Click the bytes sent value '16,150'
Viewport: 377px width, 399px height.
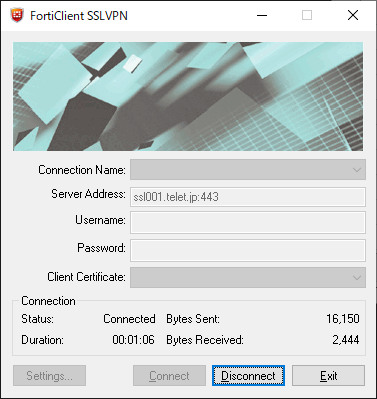[343, 319]
